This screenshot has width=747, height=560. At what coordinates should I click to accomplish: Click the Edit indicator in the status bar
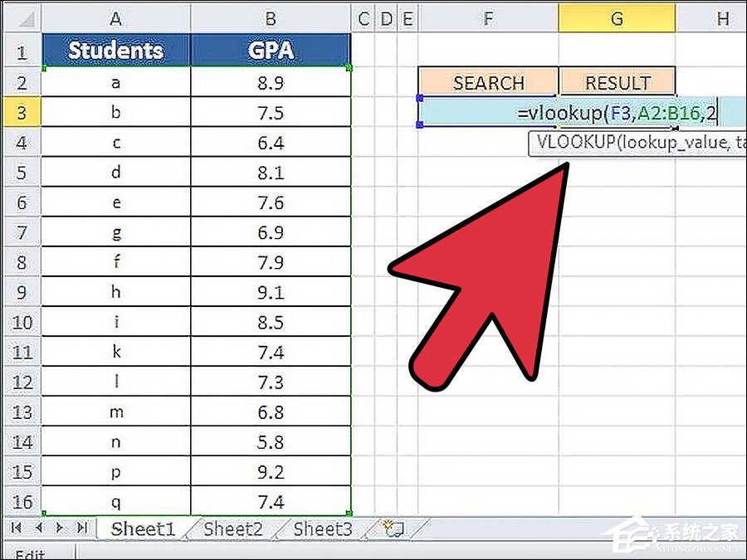tap(27, 553)
